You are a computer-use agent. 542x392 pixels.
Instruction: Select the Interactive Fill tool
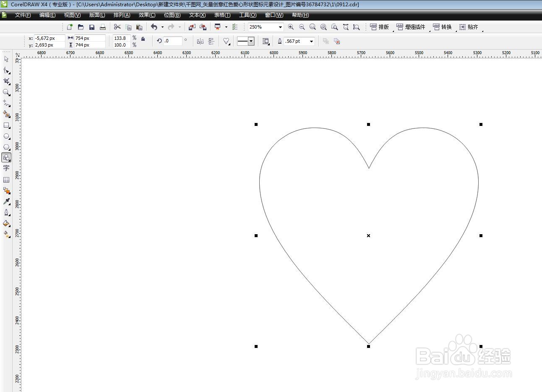point(6,234)
